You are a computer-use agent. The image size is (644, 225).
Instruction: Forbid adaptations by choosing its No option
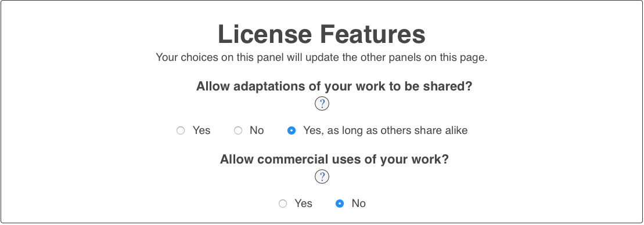(x=238, y=130)
